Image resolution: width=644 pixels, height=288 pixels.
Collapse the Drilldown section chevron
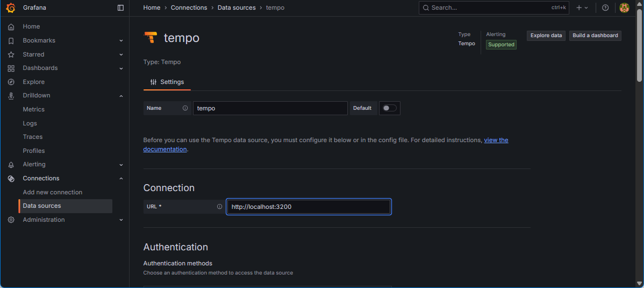pyautogui.click(x=121, y=96)
